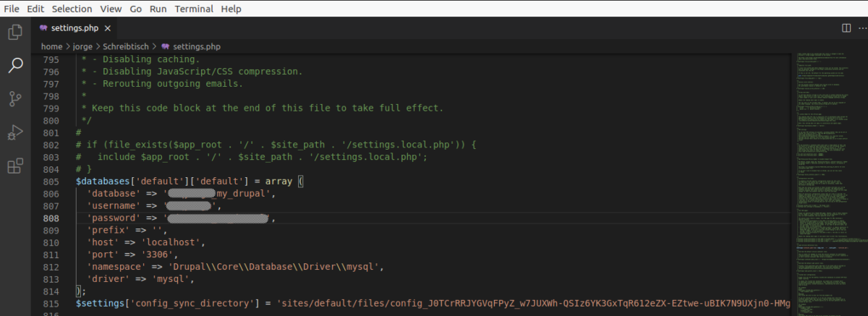Split the editor to the right
This screenshot has width=868, height=316.
coord(846,28)
